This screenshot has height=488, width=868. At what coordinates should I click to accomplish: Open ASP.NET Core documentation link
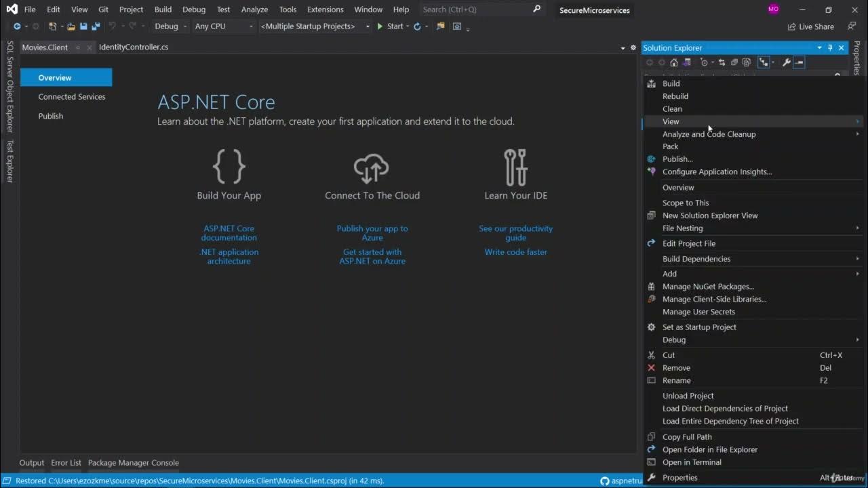tap(229, 233)
